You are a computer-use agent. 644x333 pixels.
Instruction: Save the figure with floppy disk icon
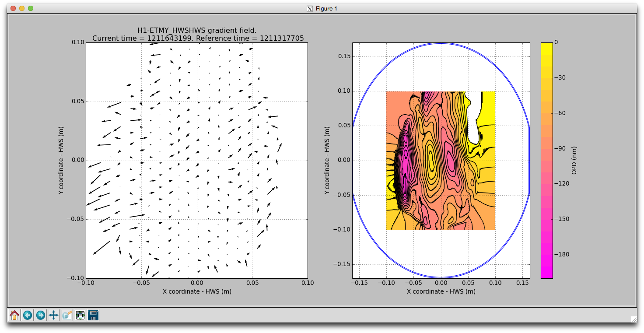coord(93,315)
